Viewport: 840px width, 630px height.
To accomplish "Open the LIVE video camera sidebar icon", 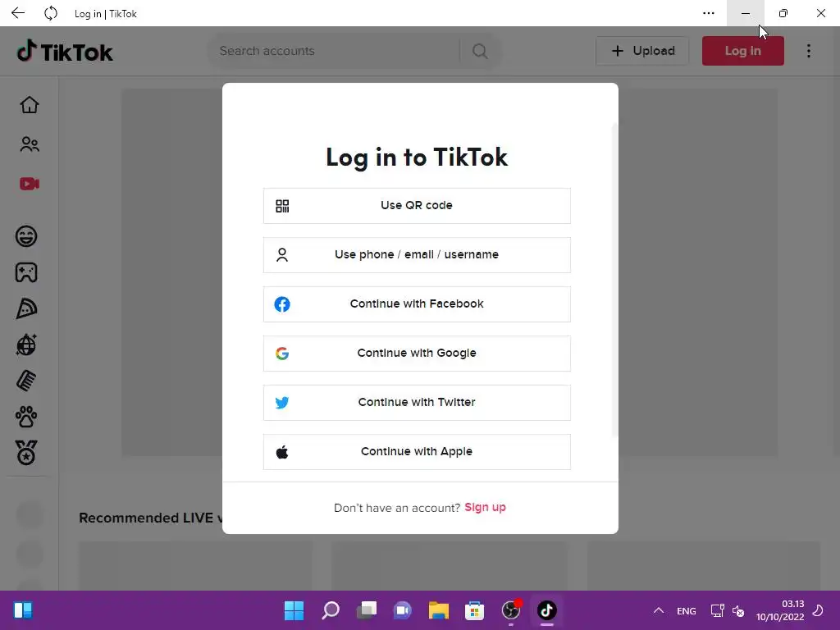I will click(x=30, y=184).
